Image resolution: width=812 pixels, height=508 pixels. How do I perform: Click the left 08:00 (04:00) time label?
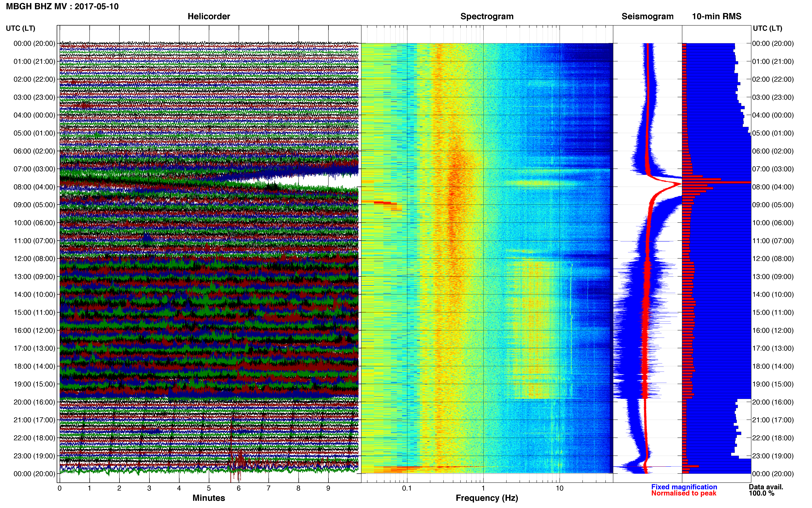click(x=34, y=187)
